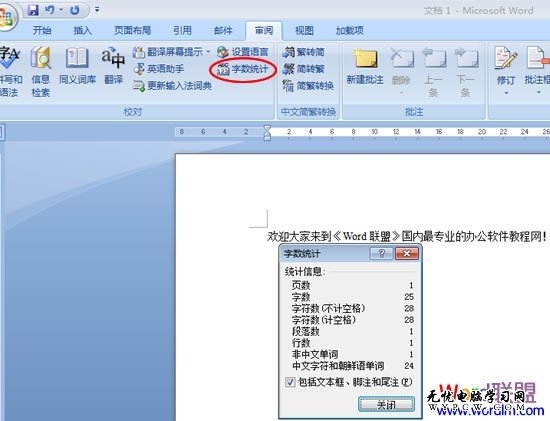The height and width of the screenshot is (421, 550).
Task: Switch to 视图 tab
Action: 304,31
